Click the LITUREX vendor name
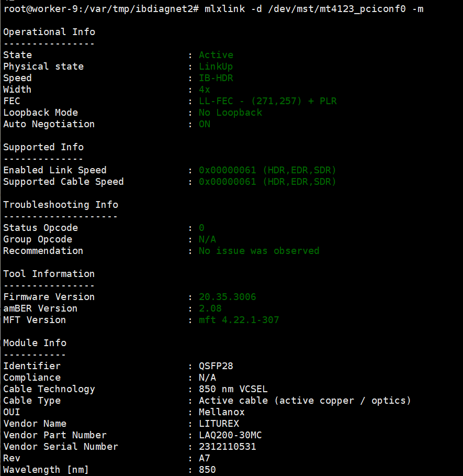The image size is (463, 476). click(219, 424)
